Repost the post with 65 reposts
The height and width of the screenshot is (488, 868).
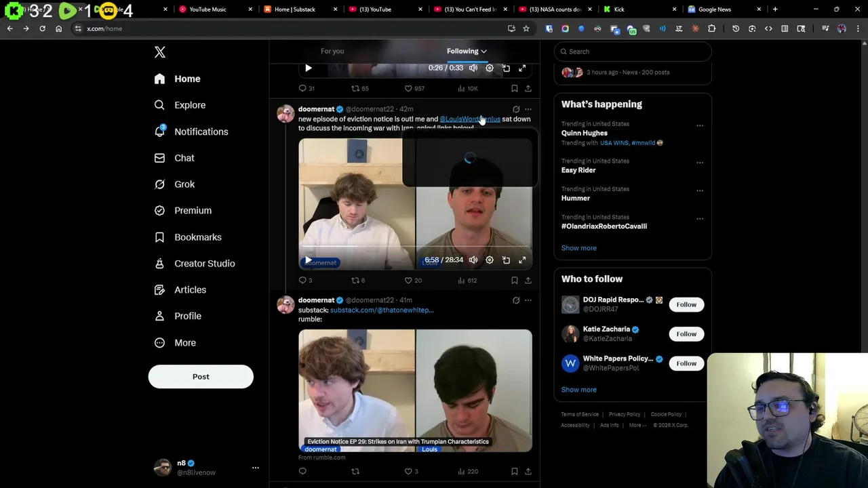(359, 88)
